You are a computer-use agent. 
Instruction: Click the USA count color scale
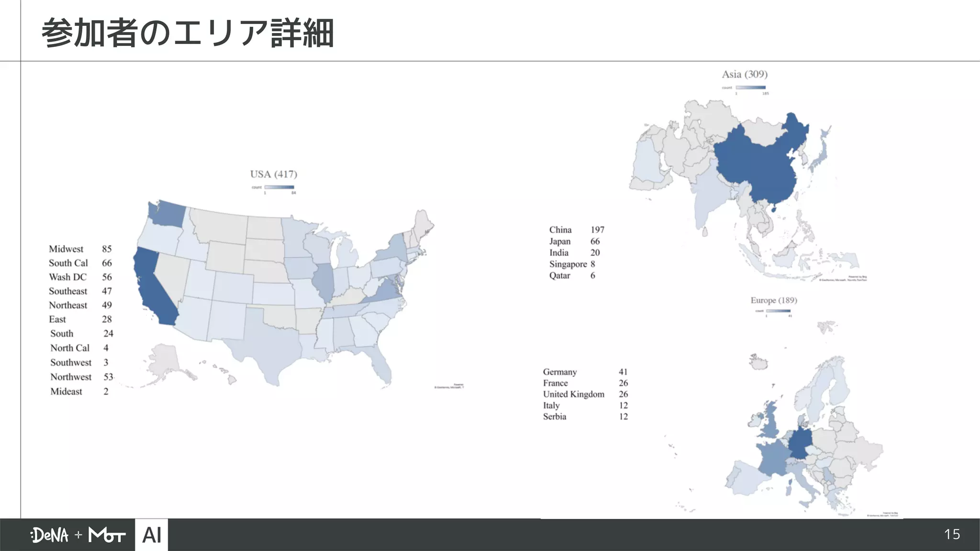279,187
